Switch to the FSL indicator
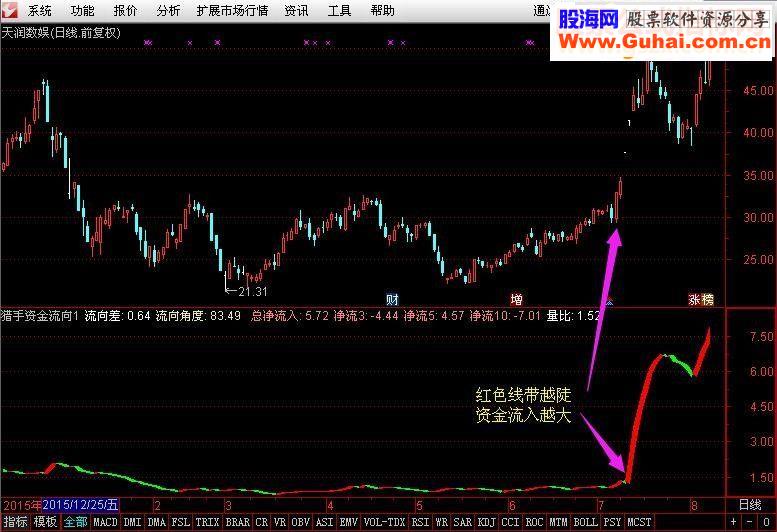The height and width of the screenshot is (532, 777). pyautogui.click(x=181, y=522)
